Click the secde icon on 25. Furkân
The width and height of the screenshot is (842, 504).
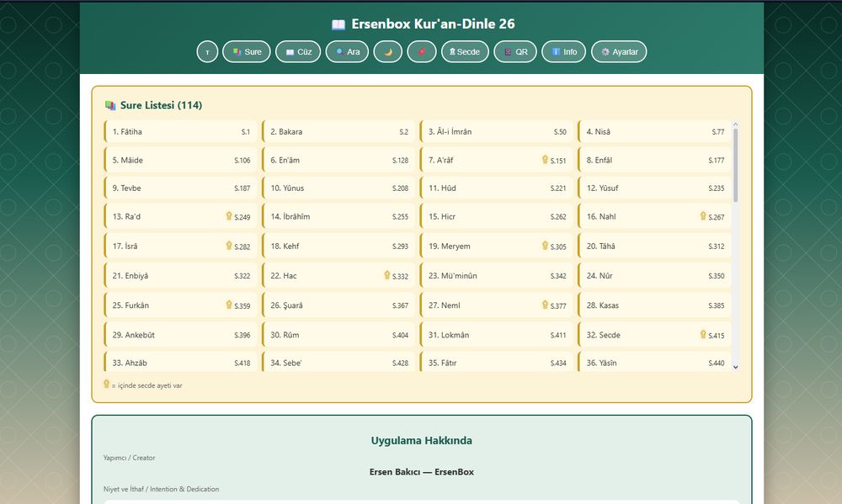229,305
